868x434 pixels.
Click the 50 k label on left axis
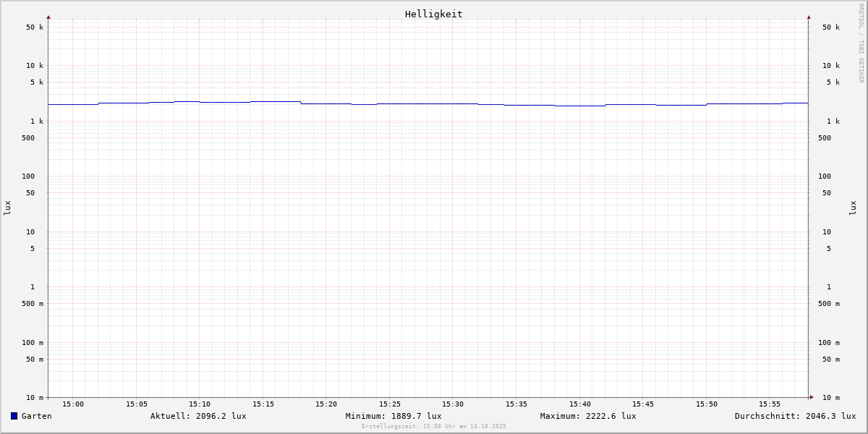[x=35, y=27]
